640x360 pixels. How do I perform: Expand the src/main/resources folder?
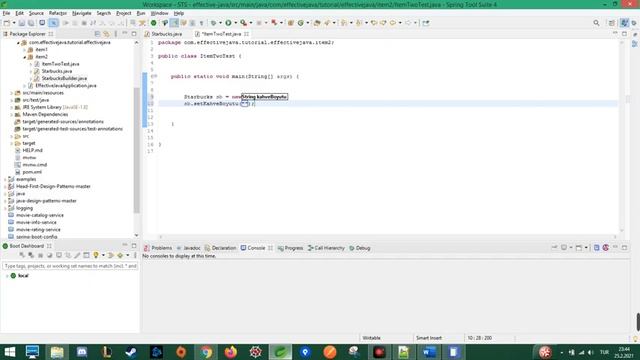tap(11, 93)
